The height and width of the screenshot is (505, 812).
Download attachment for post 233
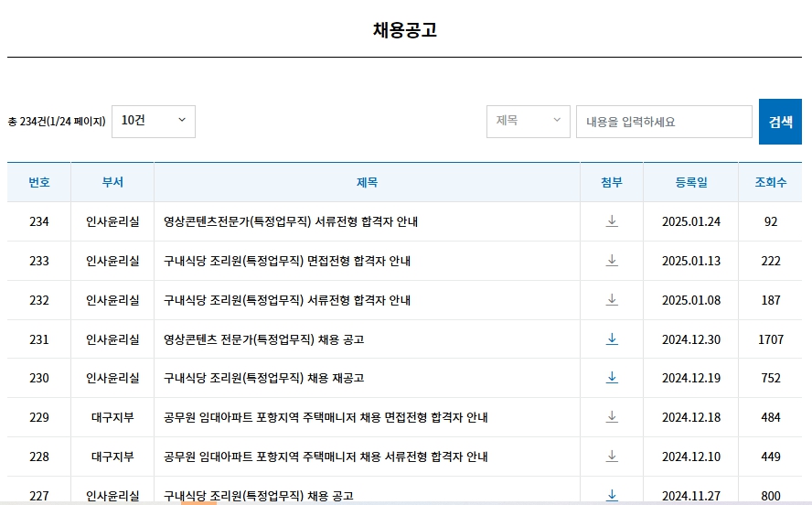612,261
